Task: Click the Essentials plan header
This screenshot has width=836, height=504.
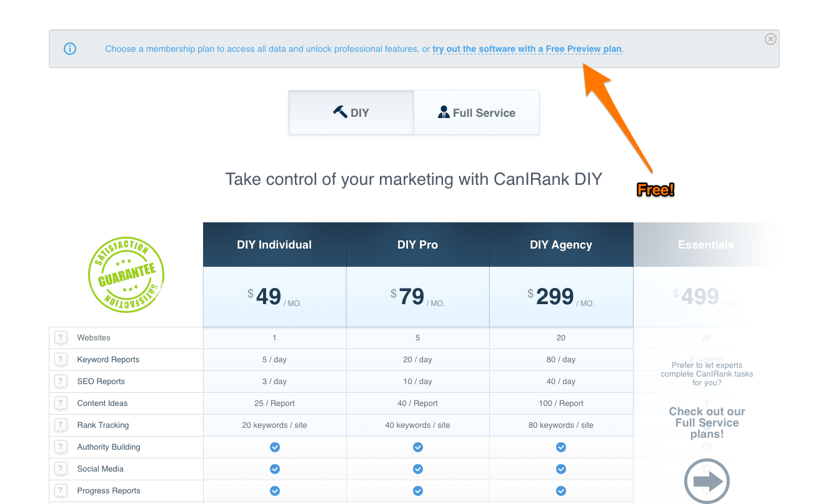Action: (x=706, y=245)
